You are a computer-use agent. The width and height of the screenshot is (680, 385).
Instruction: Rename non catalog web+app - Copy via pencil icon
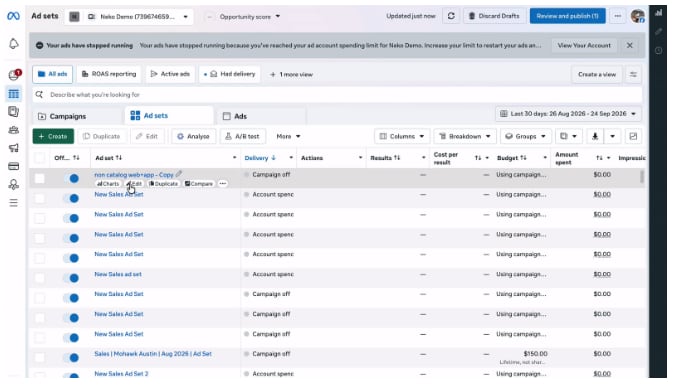(179, 174)
